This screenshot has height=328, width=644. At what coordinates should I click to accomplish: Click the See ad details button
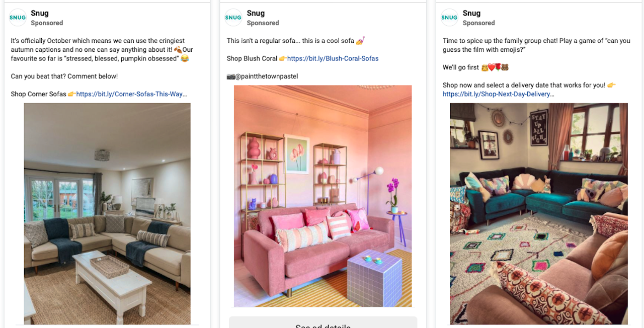point(323,322)
